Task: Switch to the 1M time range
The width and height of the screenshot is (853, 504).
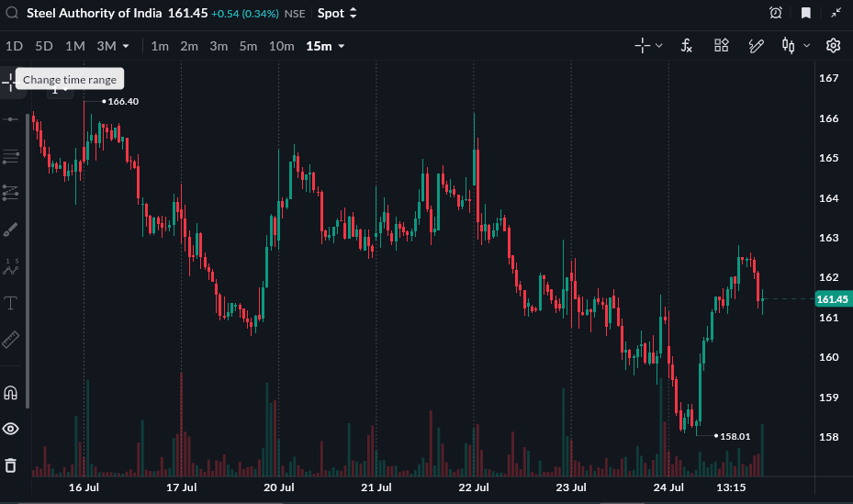Action: pyautogui.click(x=75, y=46)
